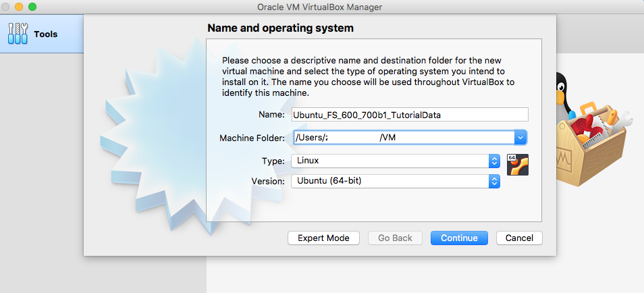Open the Version dropdown showing Ubuntu (64-bit)
Screen dimensions: 644x293
click(x=396, y=181)
